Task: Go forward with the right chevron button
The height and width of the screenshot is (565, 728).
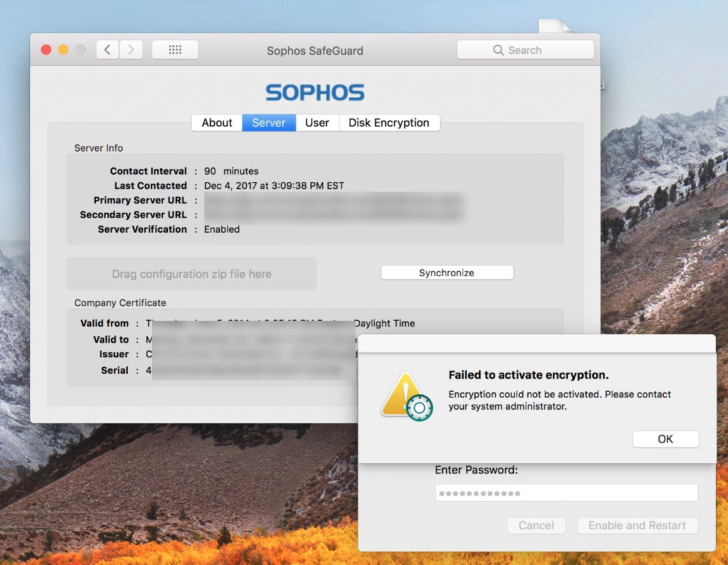Action: pyautogui.click(x=131, y=50)
